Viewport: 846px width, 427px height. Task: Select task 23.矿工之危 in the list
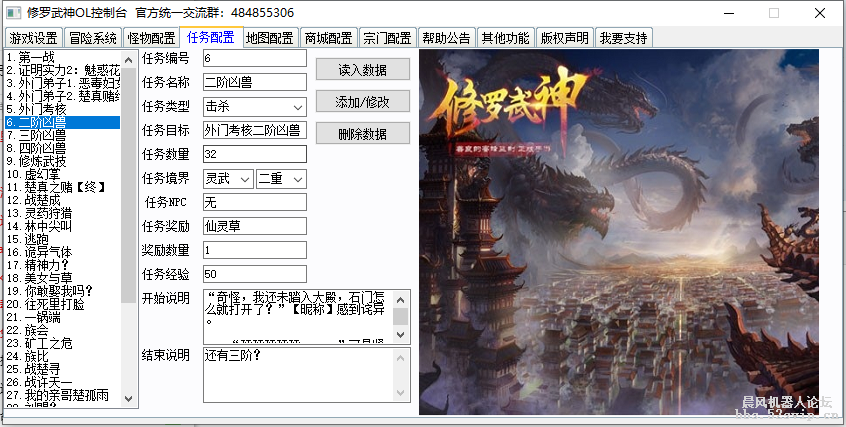pyautogui.click(x=63, y=343)
